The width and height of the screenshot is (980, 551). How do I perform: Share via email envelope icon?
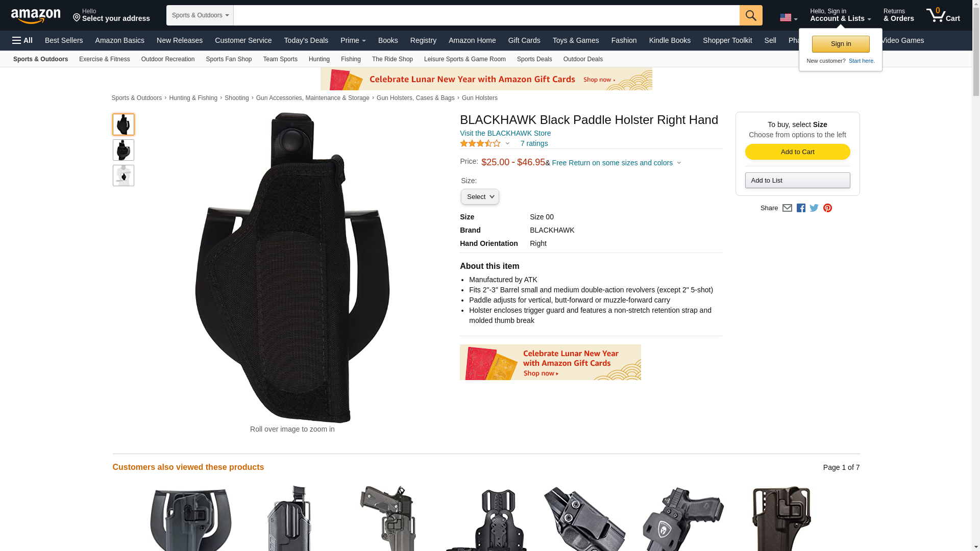pos(787,208)
